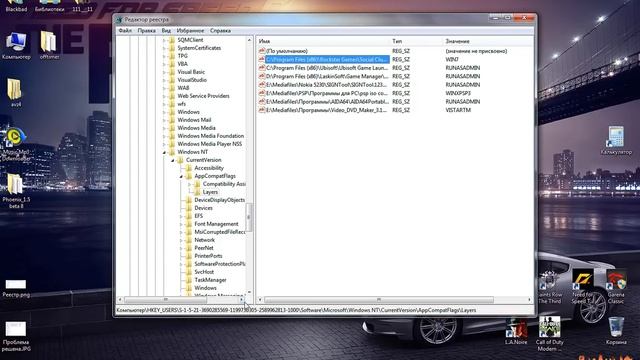
Task: Select the SQMClient folder icon
Action: coord(172,40)
